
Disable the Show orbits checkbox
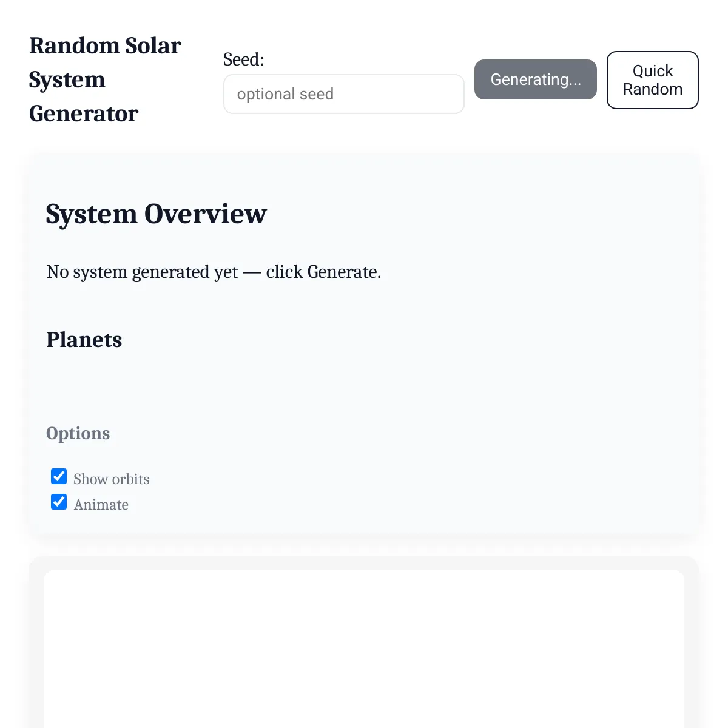pyautogui.click(x=58, y=476)
